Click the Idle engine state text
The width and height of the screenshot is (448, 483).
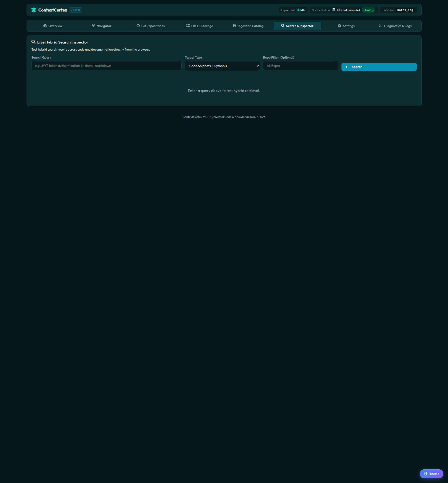pyautogui.click(x=302, y=10)
